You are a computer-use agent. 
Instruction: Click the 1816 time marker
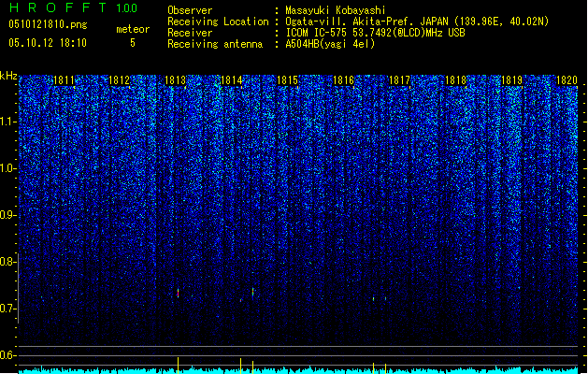343,80
